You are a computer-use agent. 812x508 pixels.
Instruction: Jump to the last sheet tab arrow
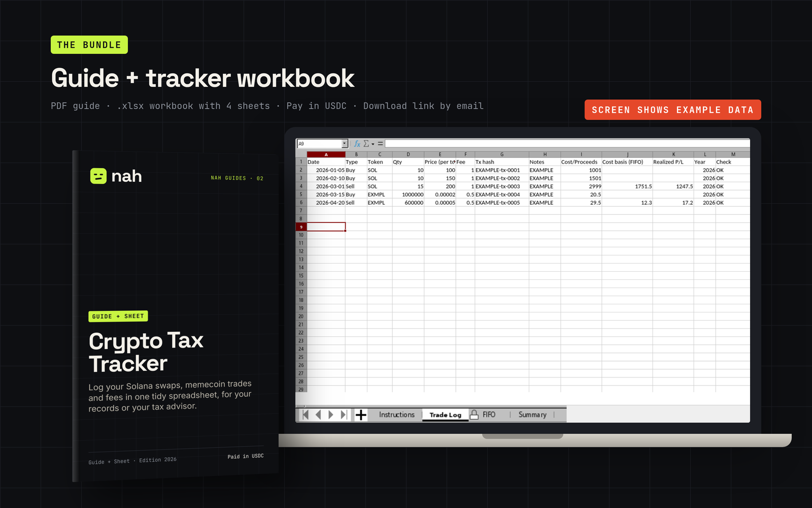344,415
